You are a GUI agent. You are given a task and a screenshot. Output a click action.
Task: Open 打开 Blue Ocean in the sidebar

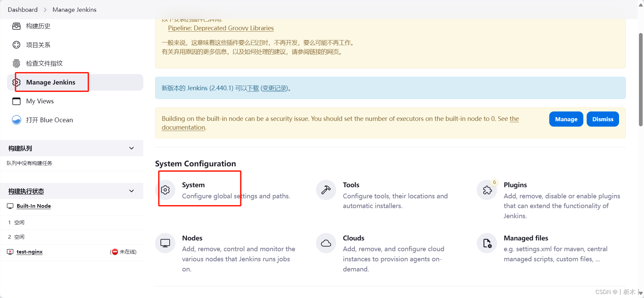(75, 120)
